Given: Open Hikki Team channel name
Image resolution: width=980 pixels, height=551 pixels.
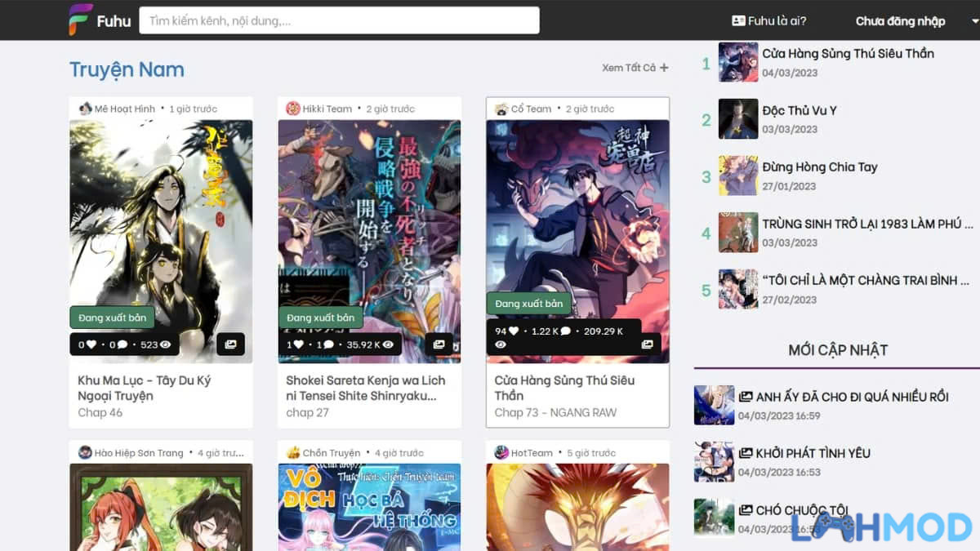Looking at the screenshot, I should coord(327,109).
